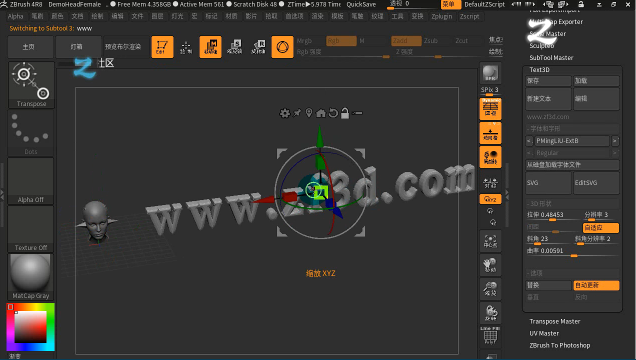Open the Dots stroke selector

pos(31,133)
